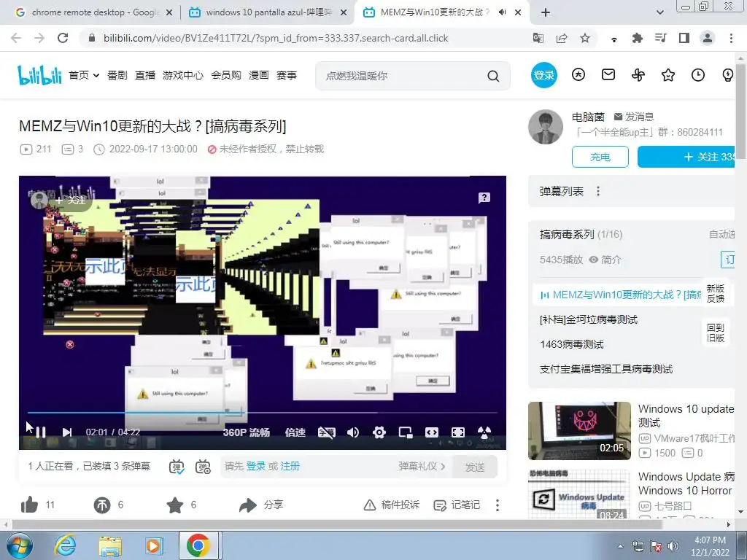Viewport: 747px width, 560px height.
Task: Open the 直播 nav item
Action: [145, 75]
